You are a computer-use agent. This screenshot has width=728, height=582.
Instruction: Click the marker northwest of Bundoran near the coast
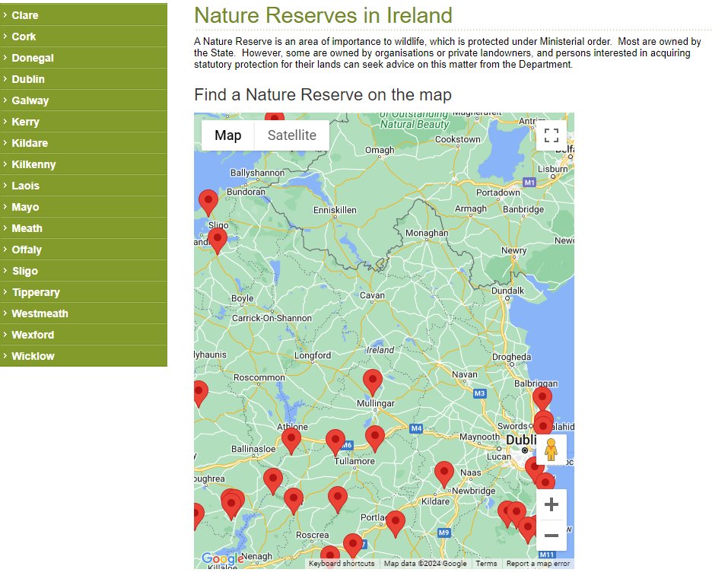coord(208,202)
